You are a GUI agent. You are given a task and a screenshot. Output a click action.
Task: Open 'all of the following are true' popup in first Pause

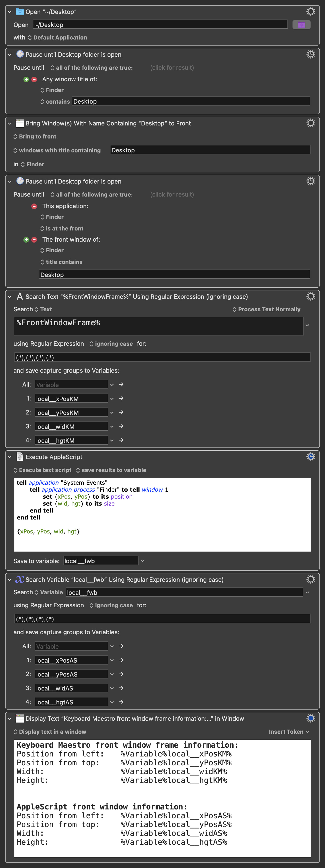pyautogui.click(x=91, y=68)
